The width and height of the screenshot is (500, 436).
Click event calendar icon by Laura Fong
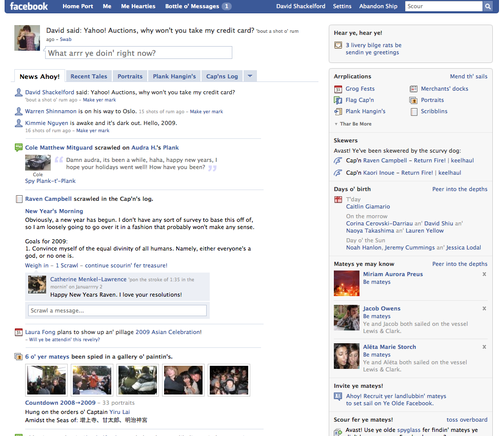pos(19,332)
